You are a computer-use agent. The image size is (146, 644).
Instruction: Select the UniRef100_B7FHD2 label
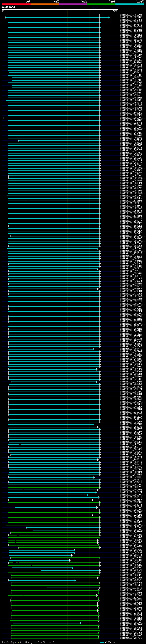[131, 75]
